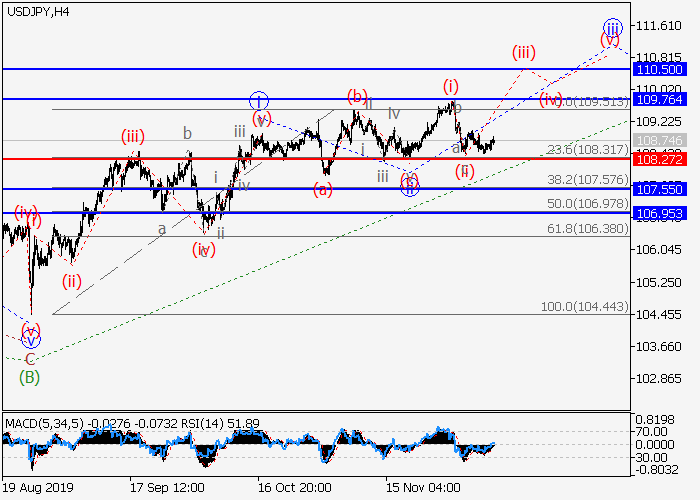Click the 50.0(106.978) Fibonacci label
The width and height of the screenshot is (700, 500).
586,204
